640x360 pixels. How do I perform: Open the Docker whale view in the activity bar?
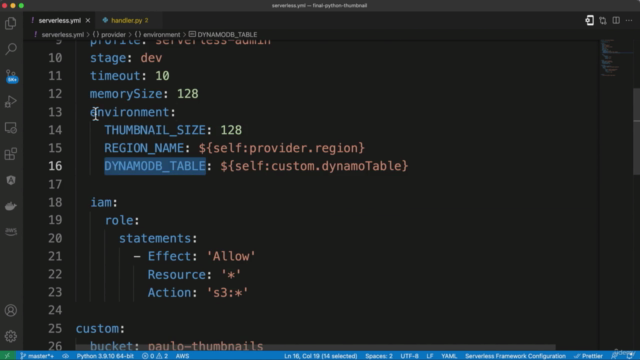pyautogui.click(x=11, y=206)
